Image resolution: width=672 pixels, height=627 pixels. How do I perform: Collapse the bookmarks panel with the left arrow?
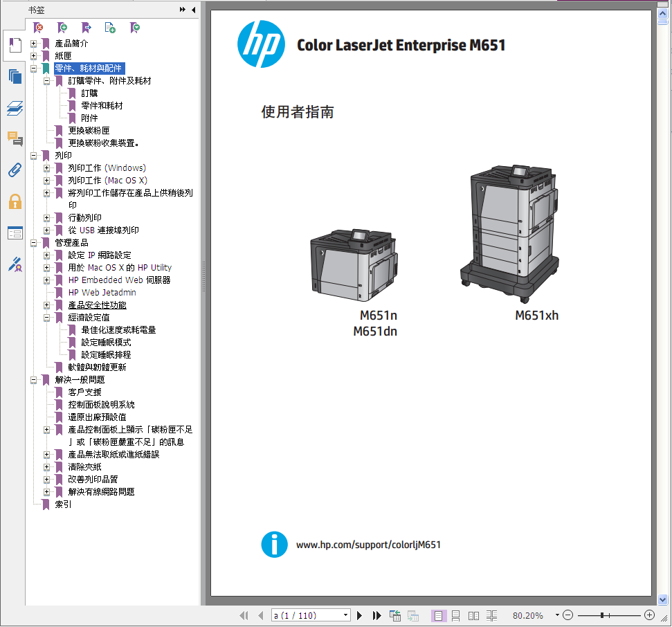coord(194,10)
